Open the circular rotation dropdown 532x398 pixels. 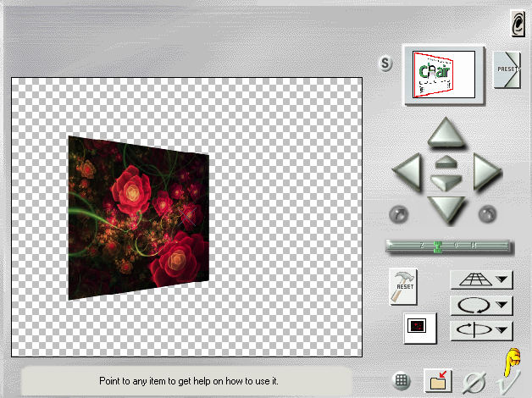tap(481, 305)
